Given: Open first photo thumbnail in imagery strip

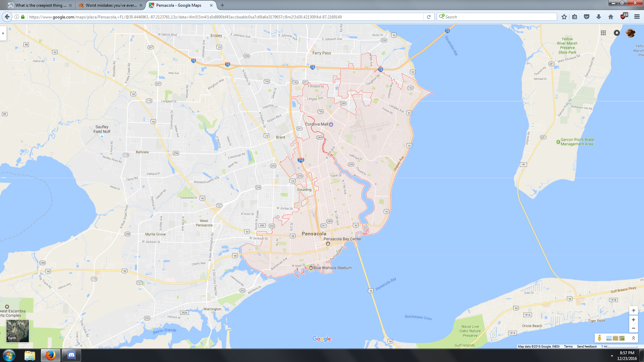Looking at the screenshot, I should [609, 338].
